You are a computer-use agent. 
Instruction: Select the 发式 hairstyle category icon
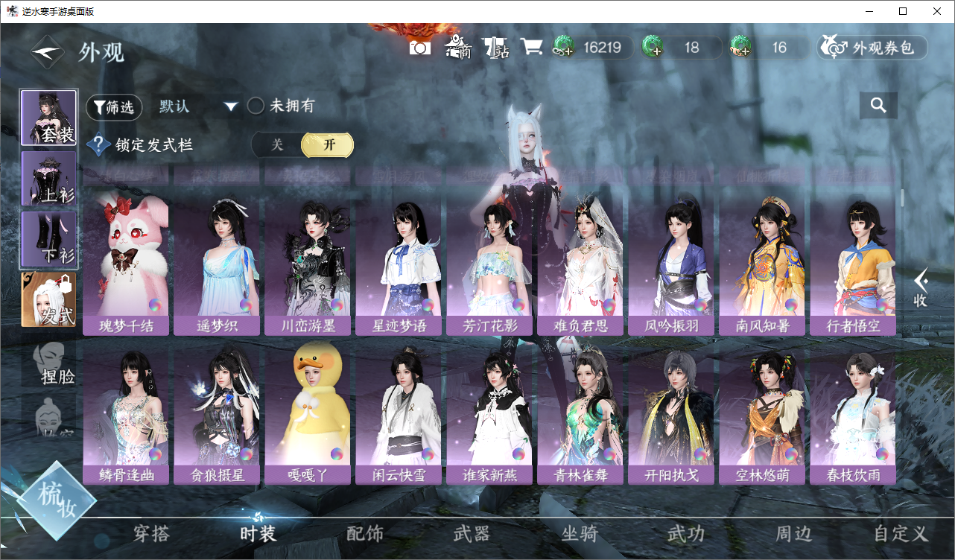(48, 299)
